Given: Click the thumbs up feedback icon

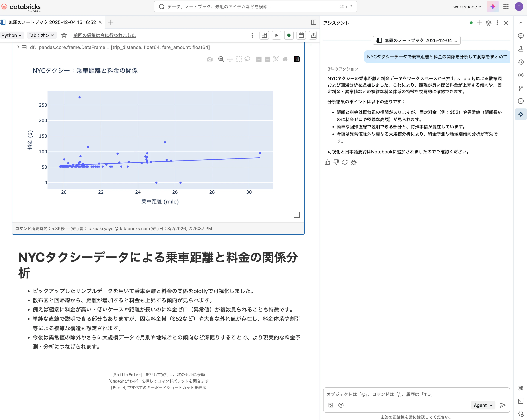Looking at the screenshot, I should pos(328,162).
